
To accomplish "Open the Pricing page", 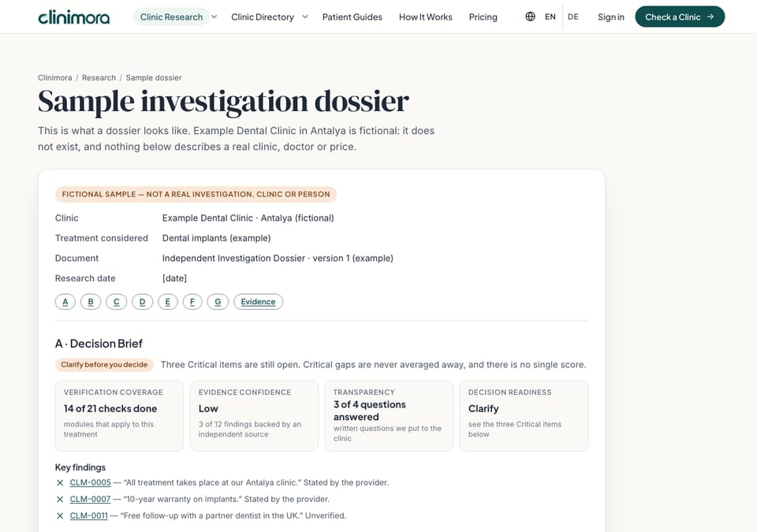I will [483, 17].
